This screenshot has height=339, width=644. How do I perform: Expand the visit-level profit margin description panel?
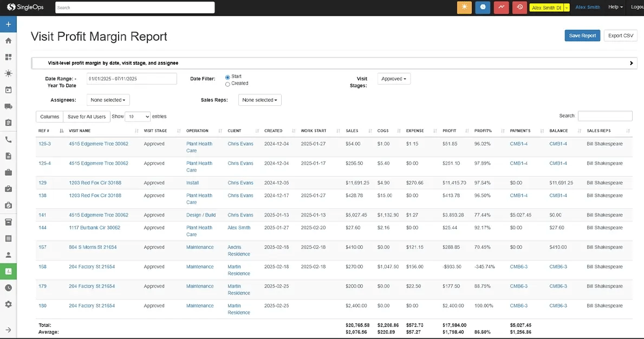tap(631, 63)
